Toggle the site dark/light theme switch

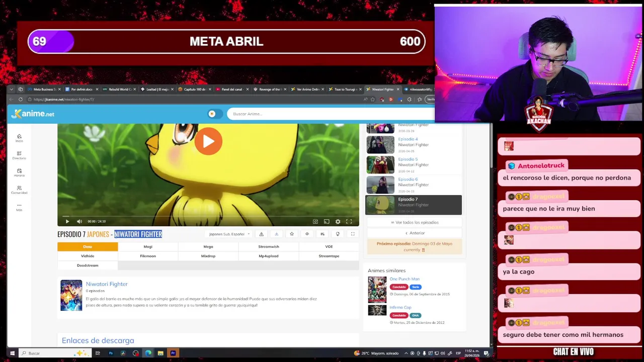pos(215,114)
